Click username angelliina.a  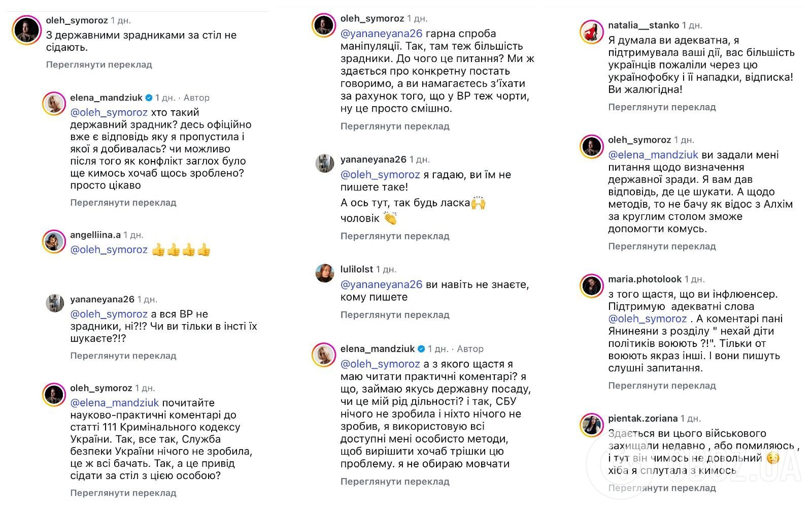(x=95, y=235)
